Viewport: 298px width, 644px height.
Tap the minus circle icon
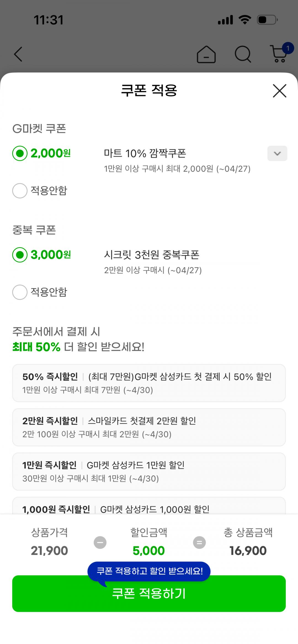[100, 543]
